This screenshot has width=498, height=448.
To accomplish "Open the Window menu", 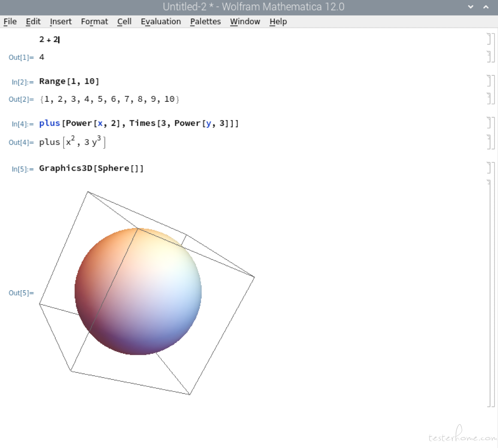I will (x=245, y=22).
